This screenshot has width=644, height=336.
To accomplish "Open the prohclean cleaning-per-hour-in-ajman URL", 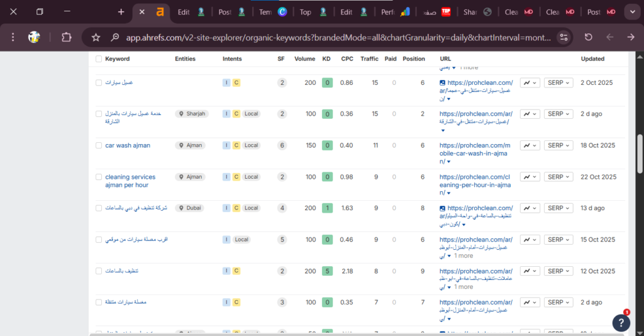I will point(475,181).
